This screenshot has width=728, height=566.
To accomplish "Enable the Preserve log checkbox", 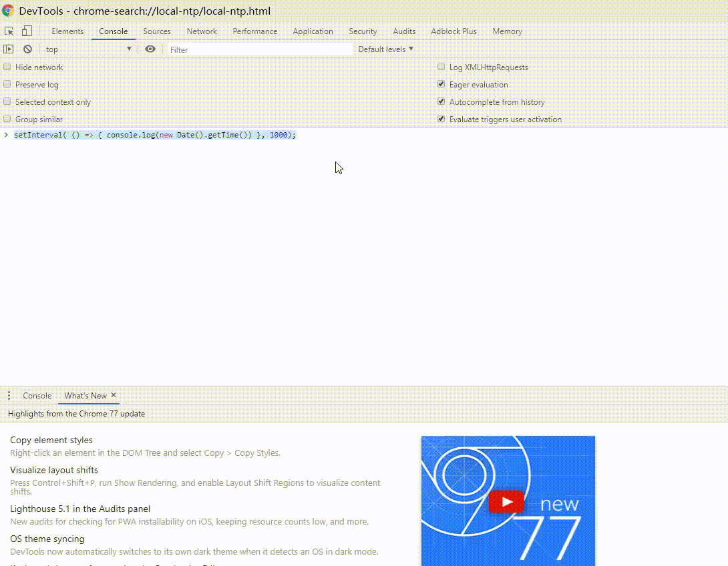I will coord(7,85).
